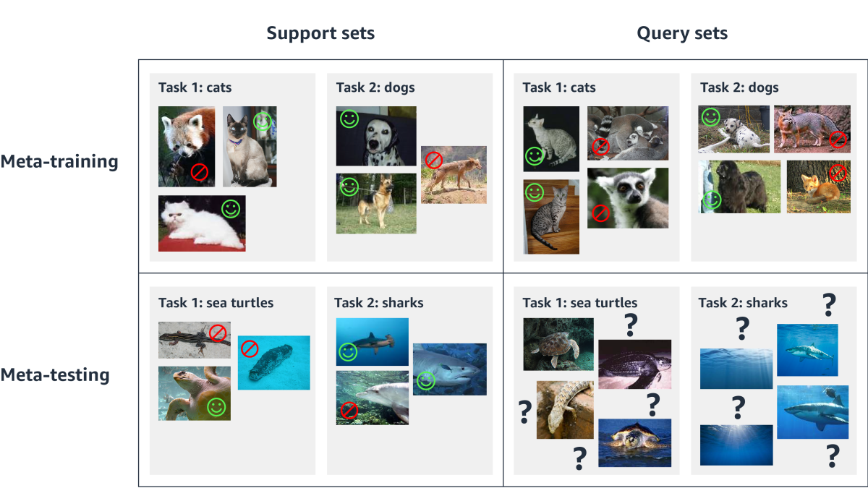
Task: Click the prohibited sign on the orange fox photo
Action: click(x=837, y=174)
